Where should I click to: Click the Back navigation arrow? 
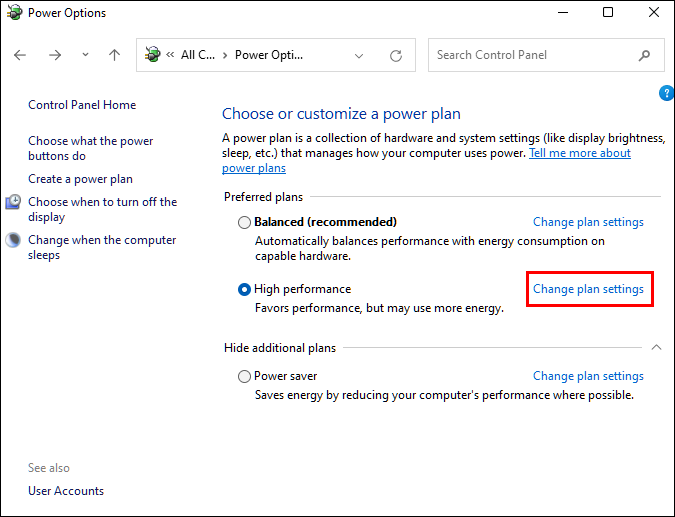click(x=20, y=56)
